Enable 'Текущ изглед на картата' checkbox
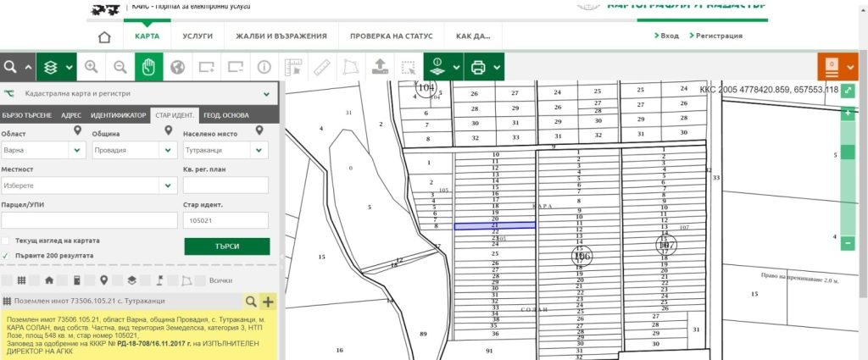Viewport: 868px width, 360px height. point(7,240)
